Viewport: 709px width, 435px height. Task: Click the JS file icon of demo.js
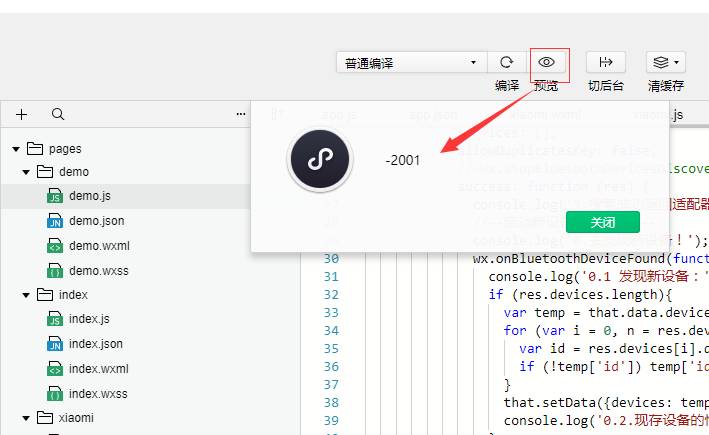coord(55,196)
